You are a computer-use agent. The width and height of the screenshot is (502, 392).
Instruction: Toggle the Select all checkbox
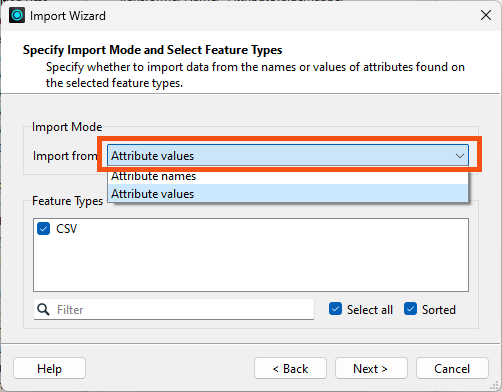pos(335,309)
